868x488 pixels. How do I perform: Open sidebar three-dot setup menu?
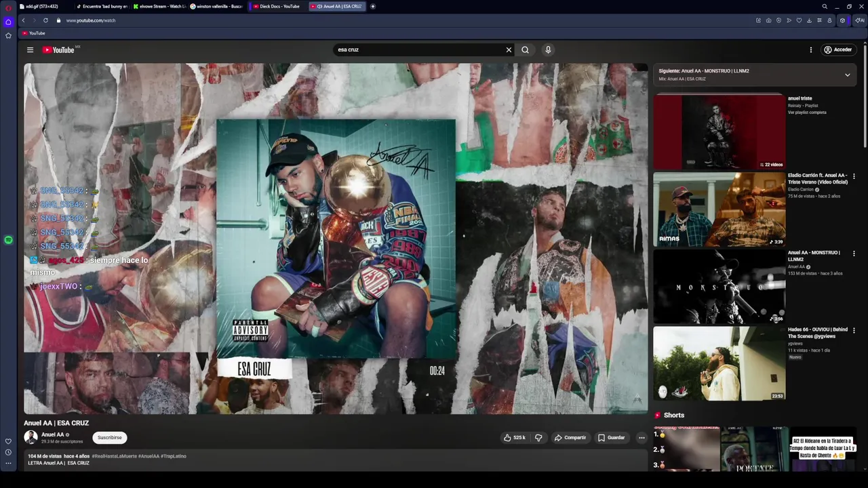pos(8,464)
